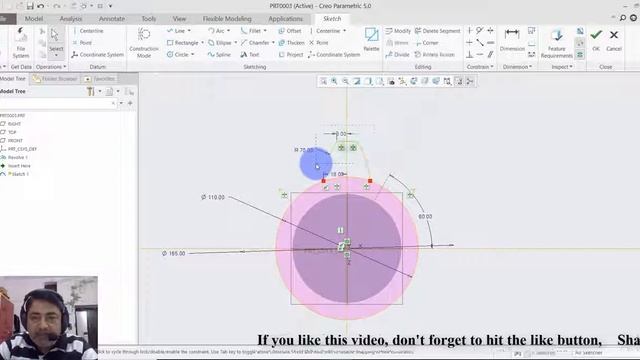The image size is (640, 360).
Task: Click Zoom Out on the graphics toolbar
Action: 346,81
